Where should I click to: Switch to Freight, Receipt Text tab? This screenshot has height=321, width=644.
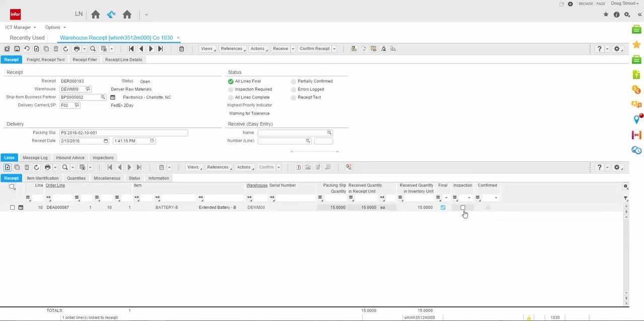(x=46, y=59)
